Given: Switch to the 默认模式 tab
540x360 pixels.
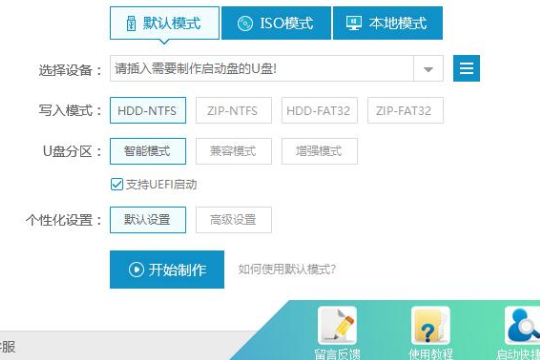Looking at the screenshot, I should tap(165, 23).
